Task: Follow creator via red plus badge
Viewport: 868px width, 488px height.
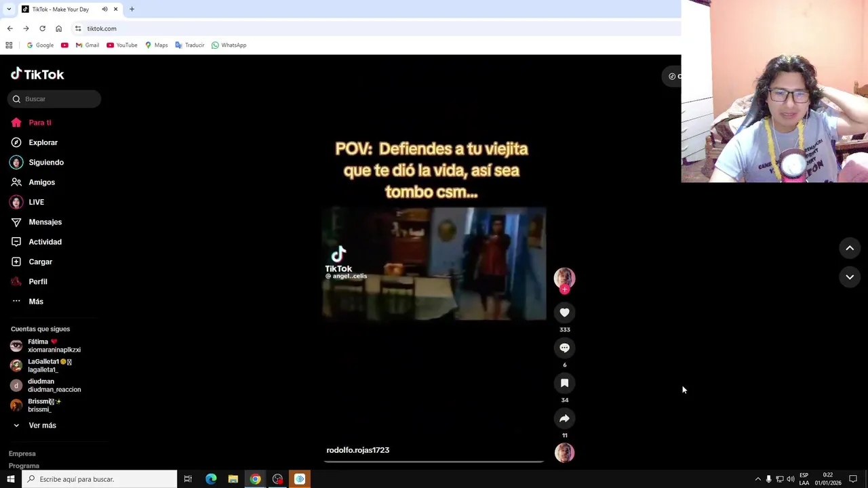Action: [x=564, y=289]
